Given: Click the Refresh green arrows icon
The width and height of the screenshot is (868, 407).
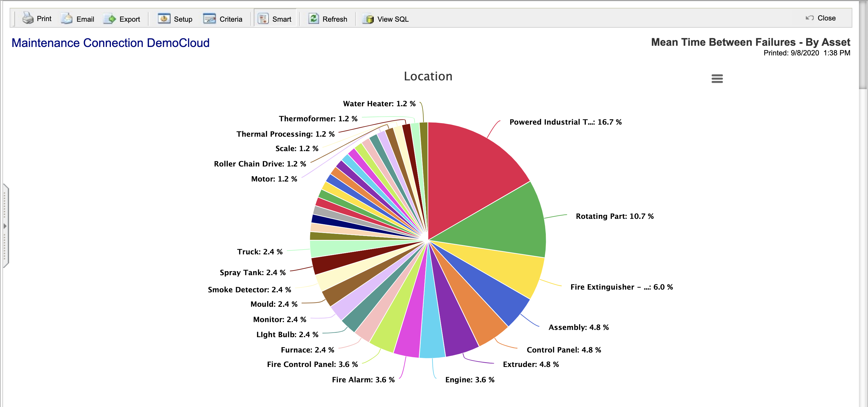Looking at the screenshot, I should [313, 19].
